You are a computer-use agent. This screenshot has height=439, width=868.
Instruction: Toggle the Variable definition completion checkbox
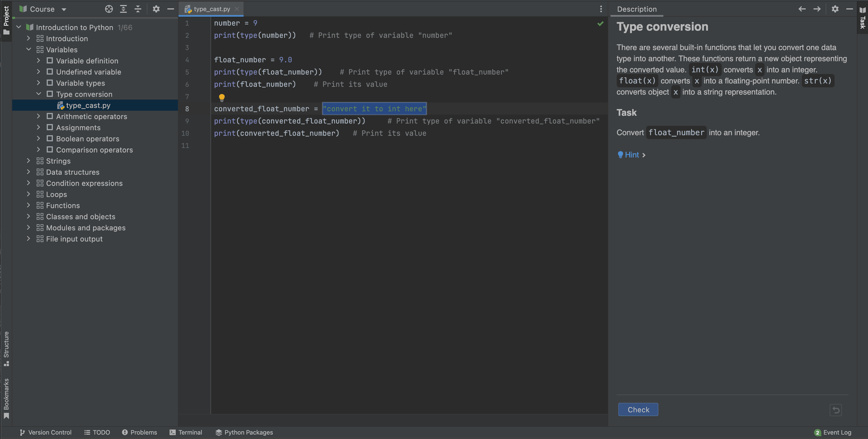(50, 61)
